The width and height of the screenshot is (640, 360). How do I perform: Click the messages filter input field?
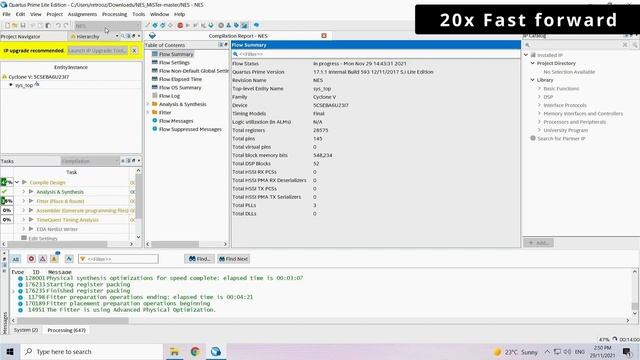(x=118, y=259)
